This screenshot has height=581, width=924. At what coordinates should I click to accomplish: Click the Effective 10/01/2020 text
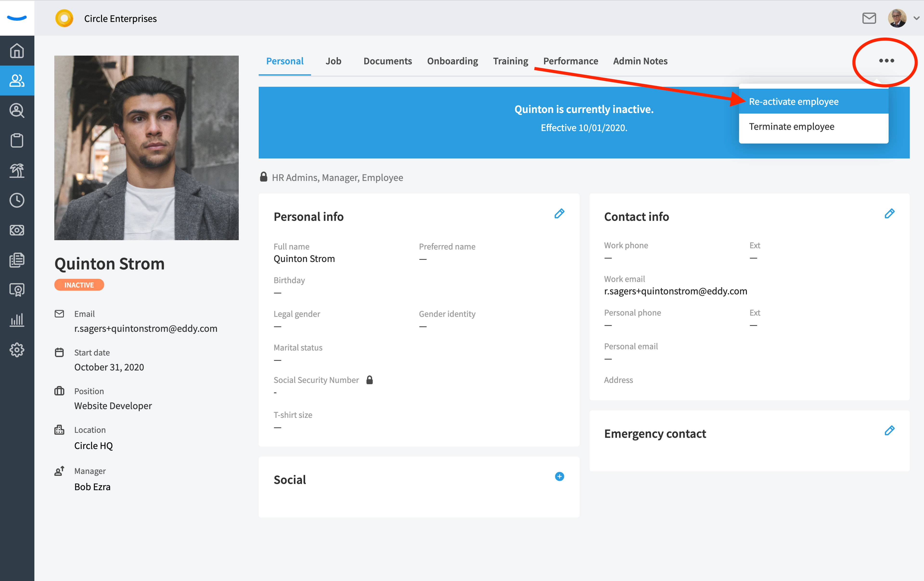pos(584,127)
